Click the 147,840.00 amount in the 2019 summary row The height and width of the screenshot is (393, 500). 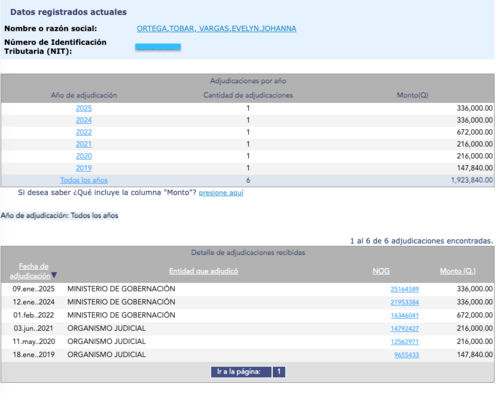475,168
